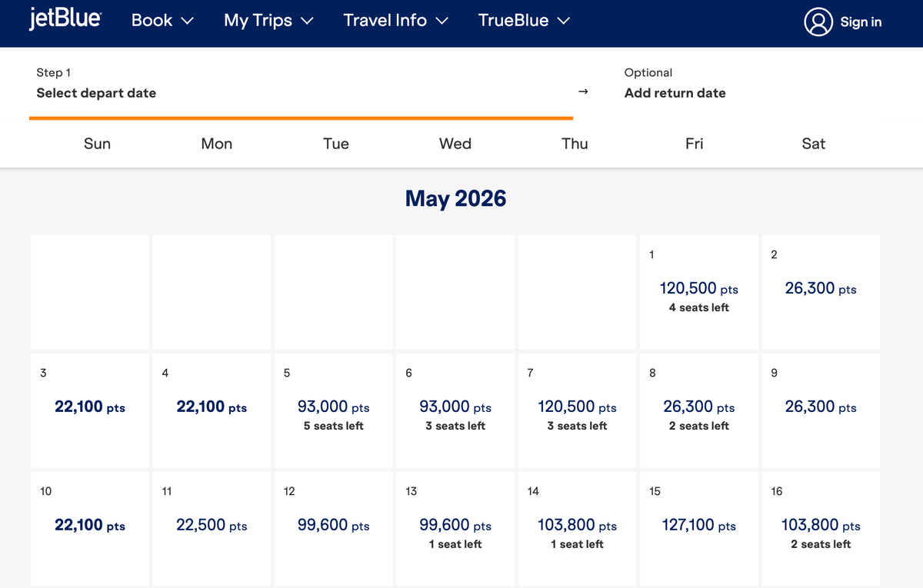Choose May 3 with 22,100 points
Viewport: 923px width, 588px height.
tap(89, 410)
